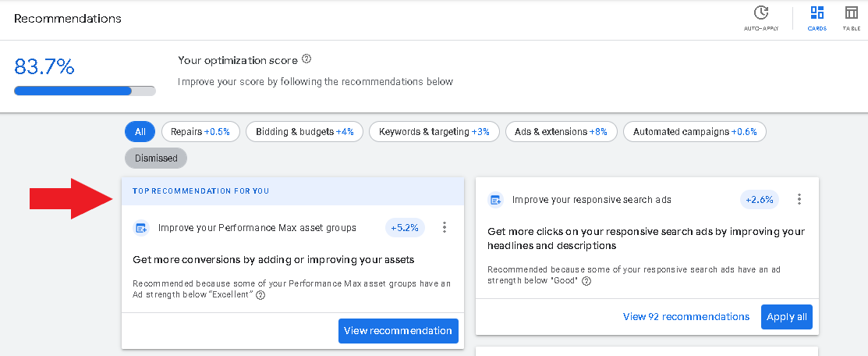The height and width of the screenshot is (356, 868).
Task: Click 'Top recommendation for you' banner text
Action: click(x=201, y=190)
